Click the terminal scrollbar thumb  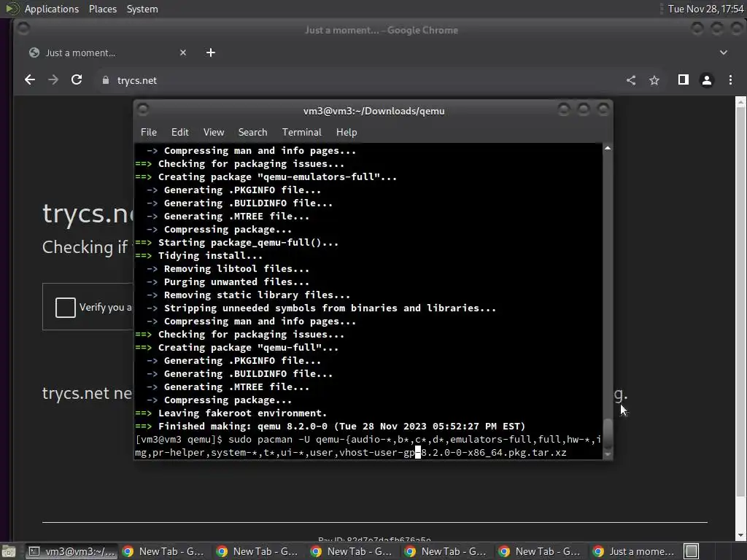coord(608,433)
